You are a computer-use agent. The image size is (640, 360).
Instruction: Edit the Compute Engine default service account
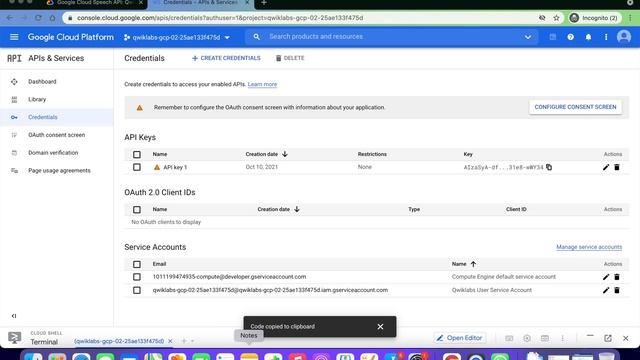tap(606, 277)
